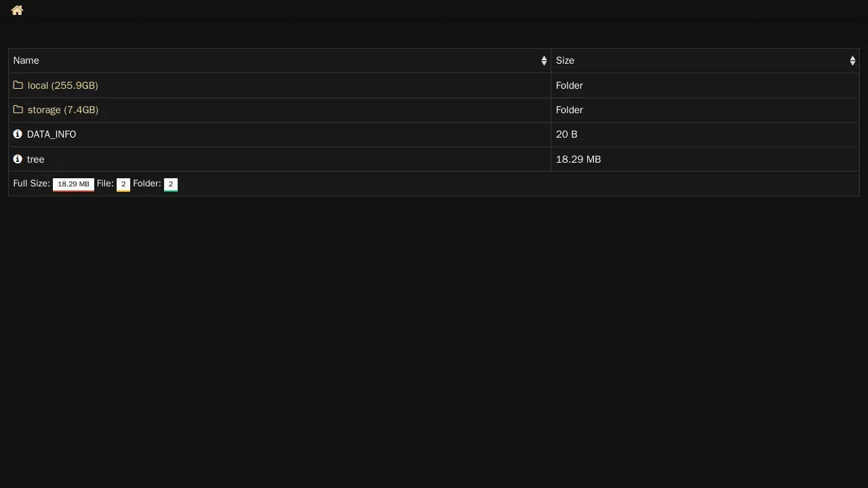Image resolution: width=868 pixels, height=488 pixels.
Task: Select the DATA_INFO file name
Action: pos(52,134)
